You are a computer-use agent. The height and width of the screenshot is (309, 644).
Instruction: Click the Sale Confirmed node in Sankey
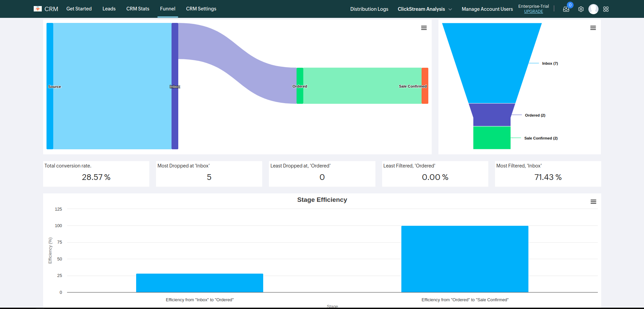click(x=425, y=86)
